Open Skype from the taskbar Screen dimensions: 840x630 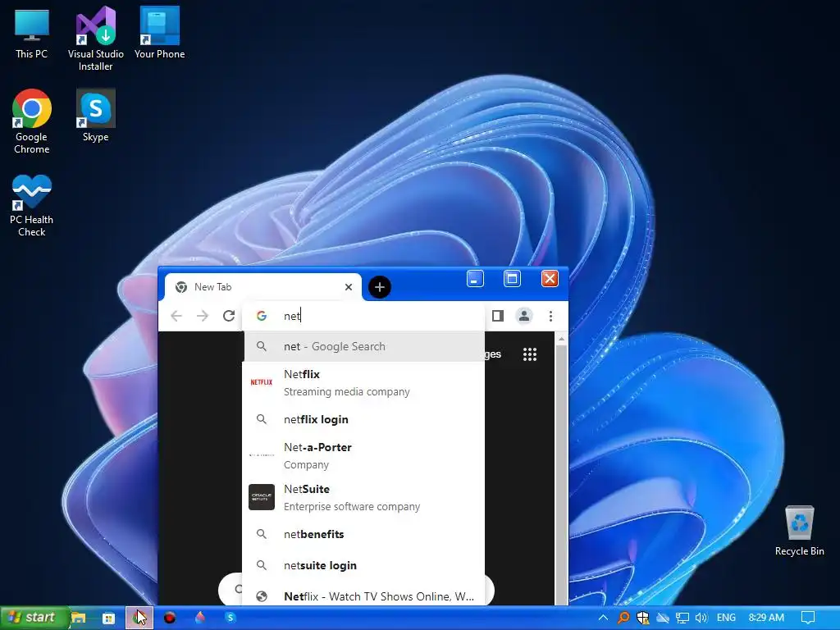(231, 618)
